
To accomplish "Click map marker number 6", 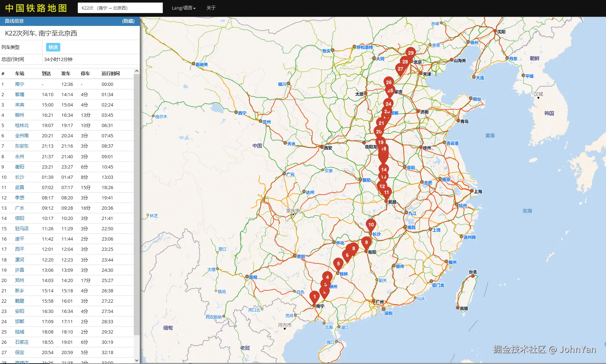I will [x=347, y=255].
